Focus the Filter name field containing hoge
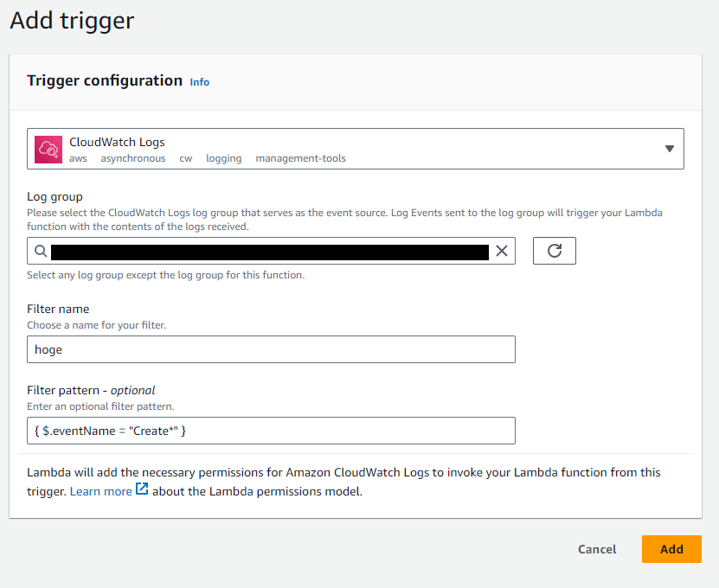Viewport: 719px width, 588px height. click(x=271, y=349)
